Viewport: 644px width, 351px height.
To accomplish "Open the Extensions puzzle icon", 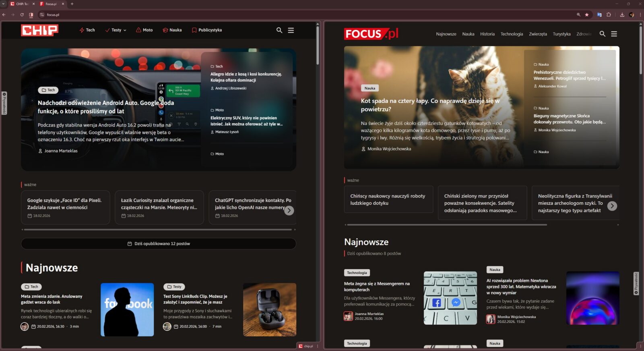I will [609, 15].
